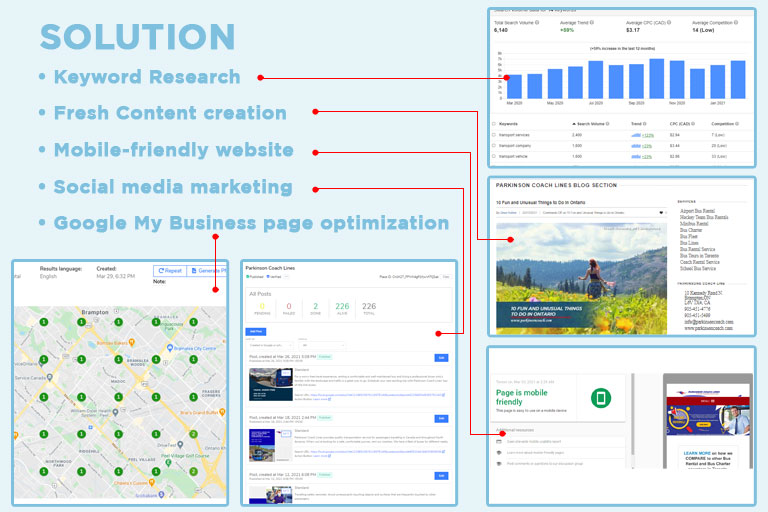
Task: Open site-wide mobile usability report link
Action: pyautogui.click(x=534, y=441)
